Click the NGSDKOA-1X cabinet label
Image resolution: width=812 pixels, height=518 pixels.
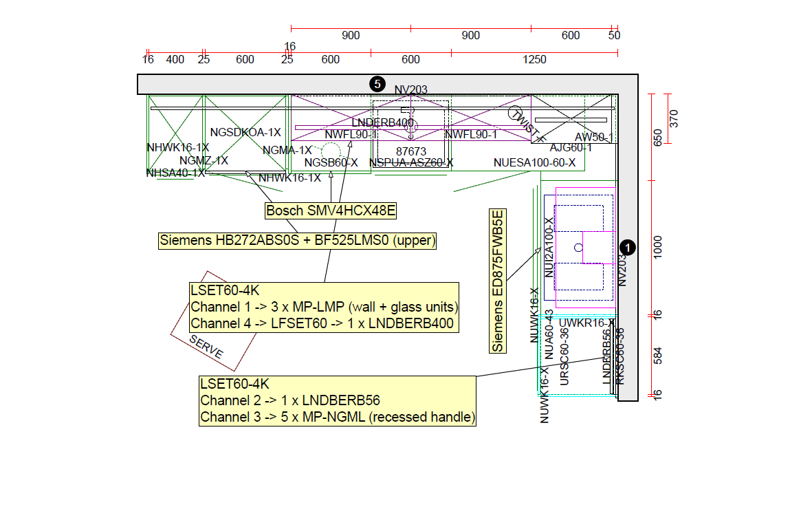click(x=245, y=132)
